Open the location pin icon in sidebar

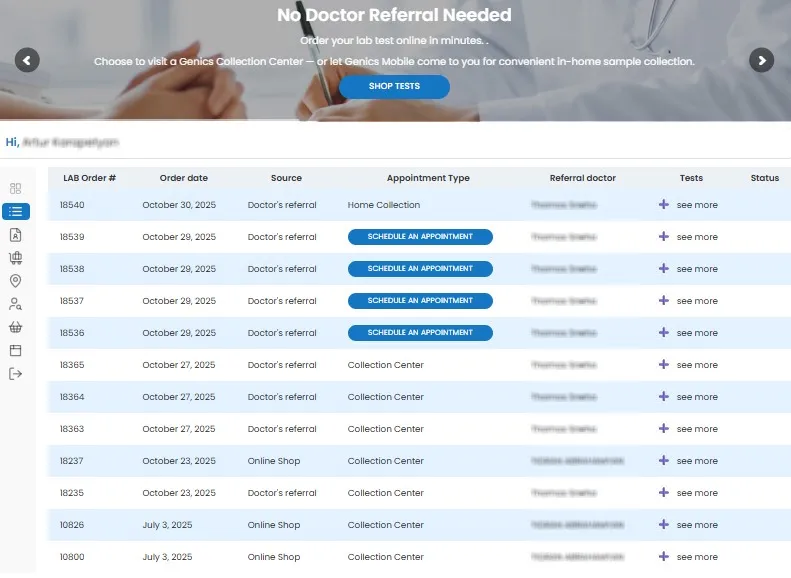coord(16,281)
